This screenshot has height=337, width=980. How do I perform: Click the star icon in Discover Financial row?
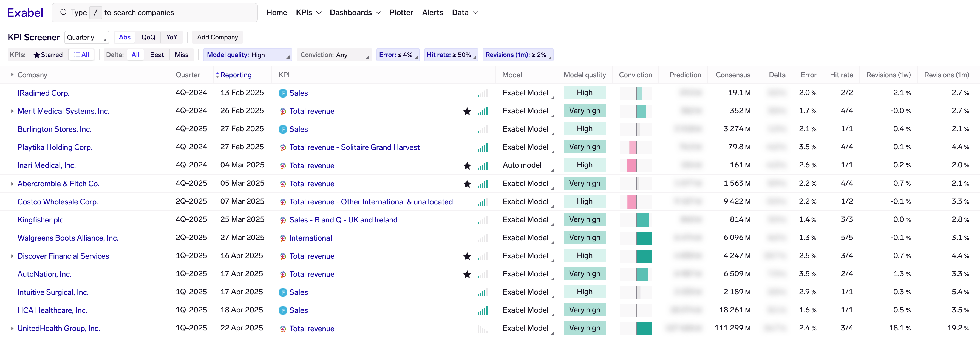(467, 256)
